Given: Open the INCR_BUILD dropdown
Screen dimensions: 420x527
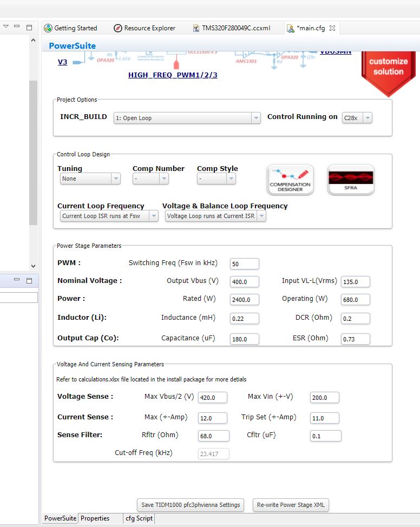Looking at the screenshot, I should coord(187,118).
